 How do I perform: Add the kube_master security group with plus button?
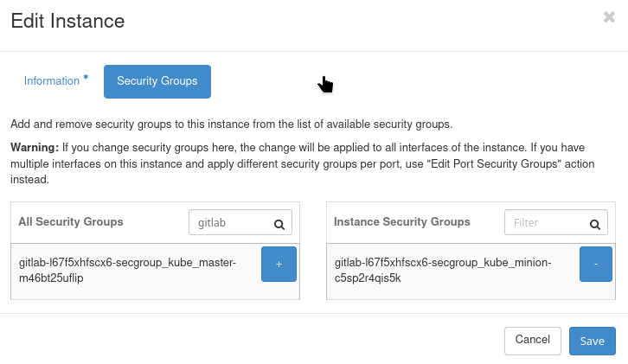click(x=279, y=264)
